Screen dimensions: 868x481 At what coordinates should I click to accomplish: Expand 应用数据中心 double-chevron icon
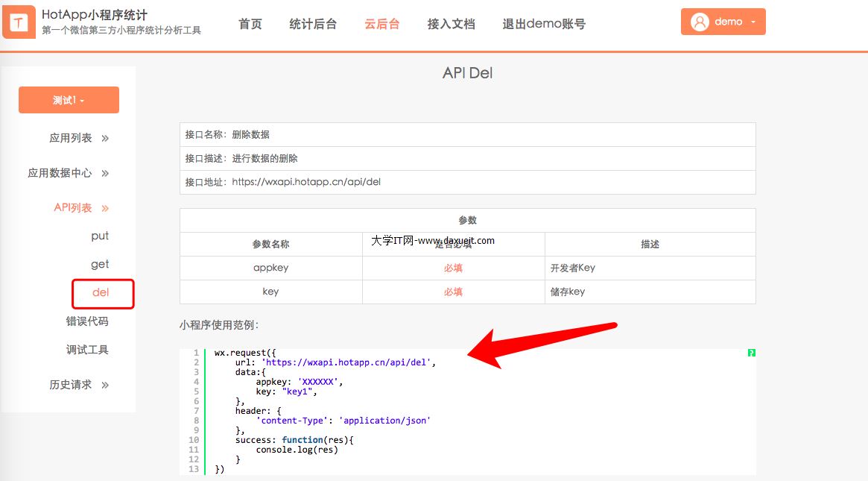coord(105,173)
